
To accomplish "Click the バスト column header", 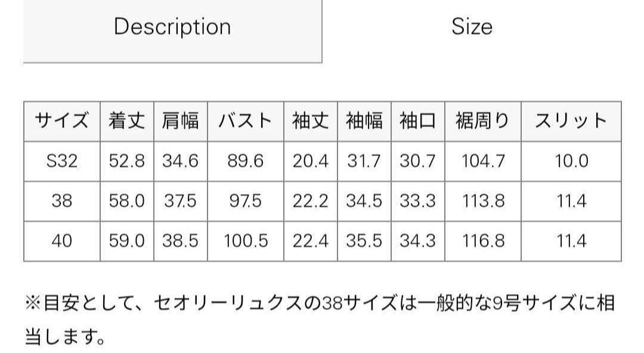I will tap(246, 120).
